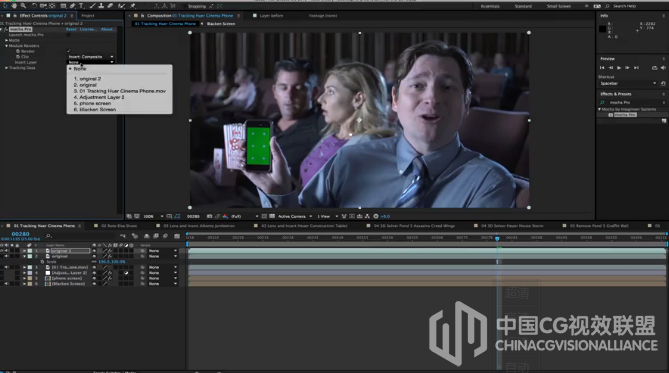Choose '6. Blacken Screen' from layer list
Viewport: 669px width, 373px height.
coord(95,110)
